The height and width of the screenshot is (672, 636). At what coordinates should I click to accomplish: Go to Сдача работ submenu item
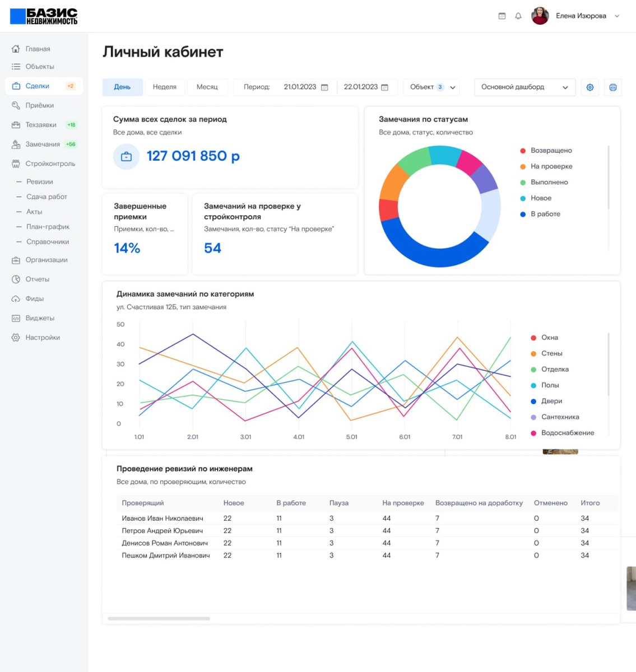pos(47,197)
